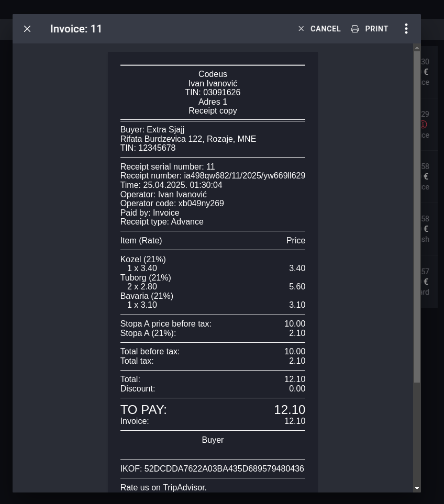
Task: Click the receipt scrollbar thumb
Action: click(x=417, y=216)
